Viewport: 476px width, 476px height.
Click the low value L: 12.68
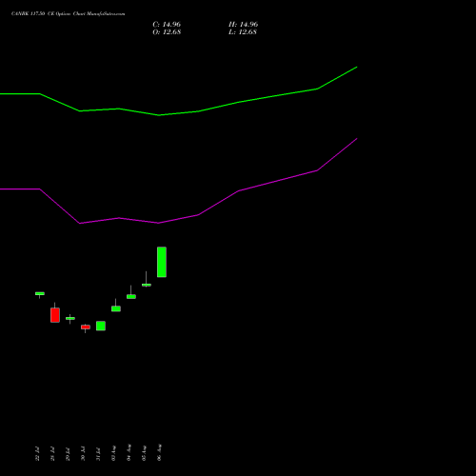[243, 32]
